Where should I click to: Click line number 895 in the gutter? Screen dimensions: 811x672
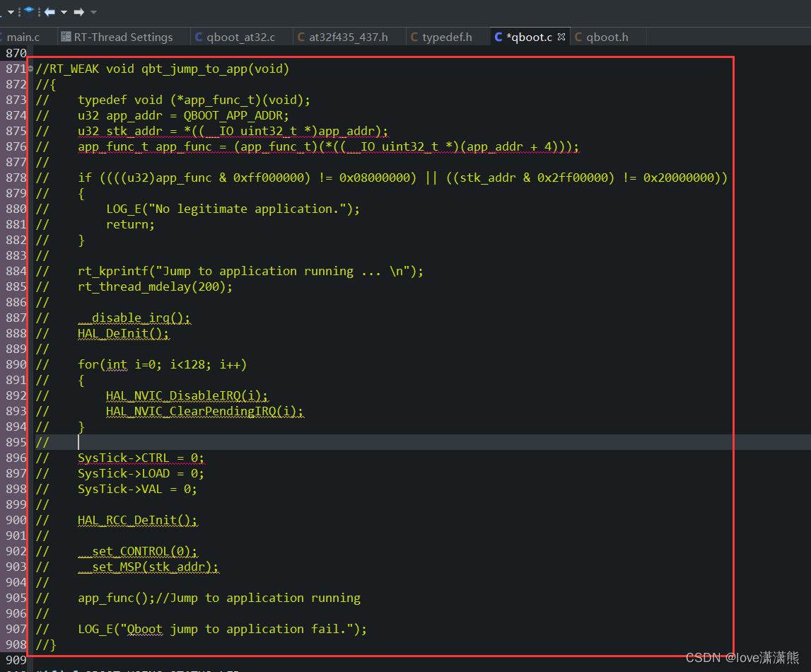click(16, 442)
